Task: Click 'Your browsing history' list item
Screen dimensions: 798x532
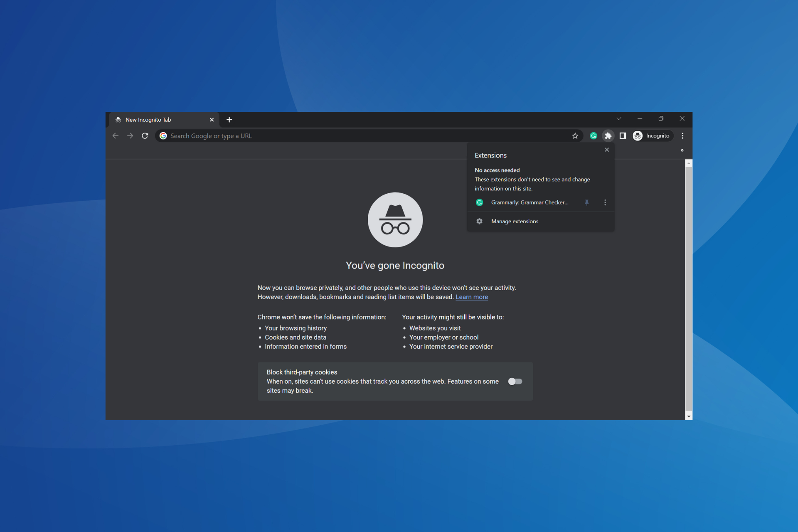Action: point(296,328)
